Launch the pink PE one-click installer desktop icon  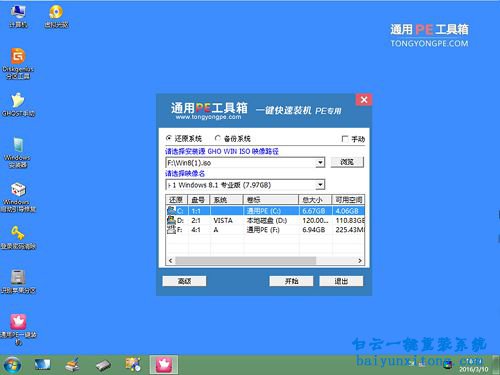pyautogui.click(x=18, y=328)
